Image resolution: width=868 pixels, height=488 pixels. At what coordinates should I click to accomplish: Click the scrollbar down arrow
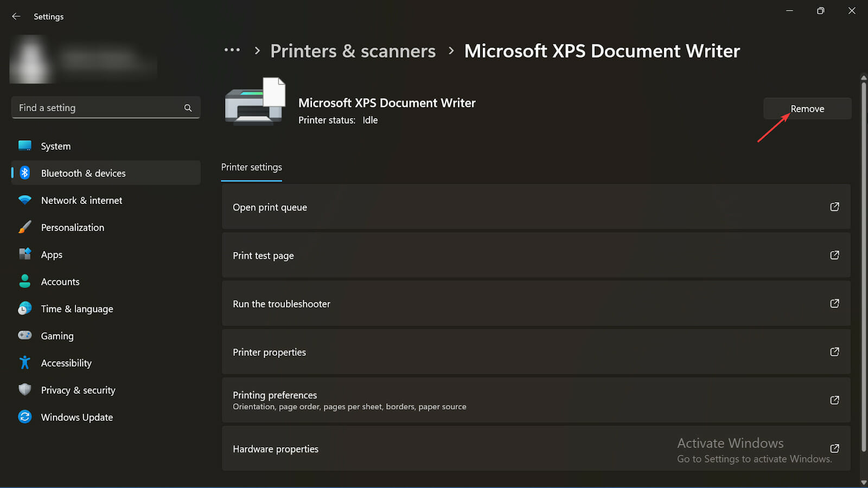pos(864,482)
